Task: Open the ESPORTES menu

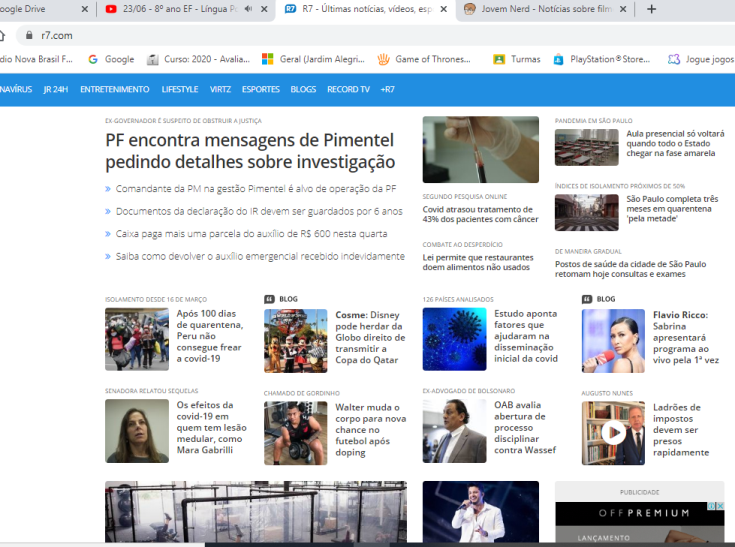Action: [261, 89]
